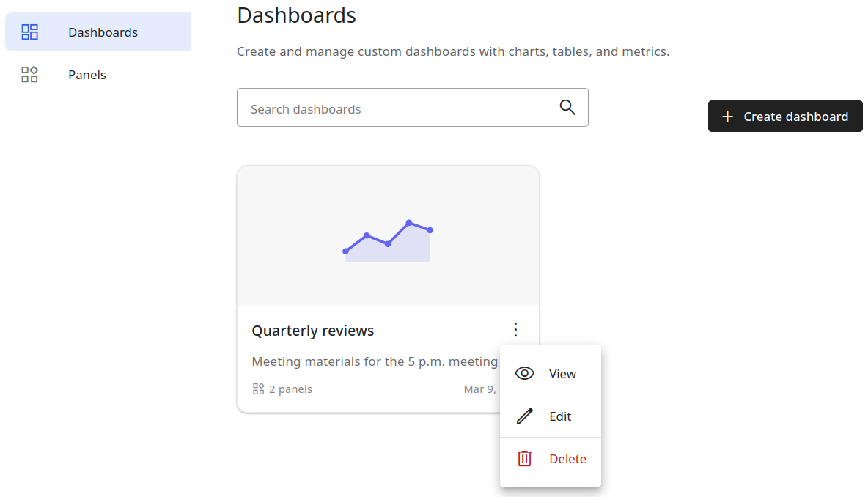The width and height of the screenshot is (868, 497).
Task: Click the magnifier icon in search box
Action: (567, 108)
